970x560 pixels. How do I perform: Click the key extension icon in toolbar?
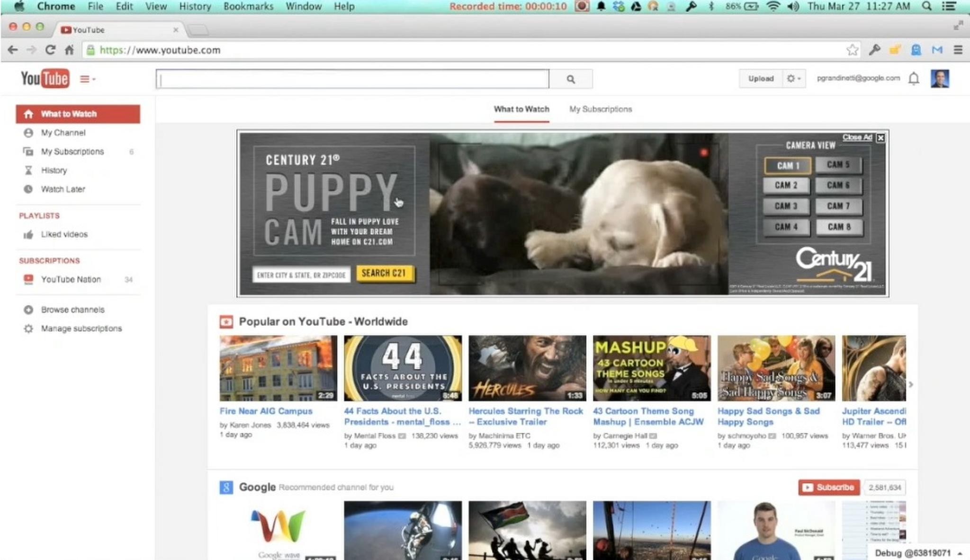pos(874,50)
